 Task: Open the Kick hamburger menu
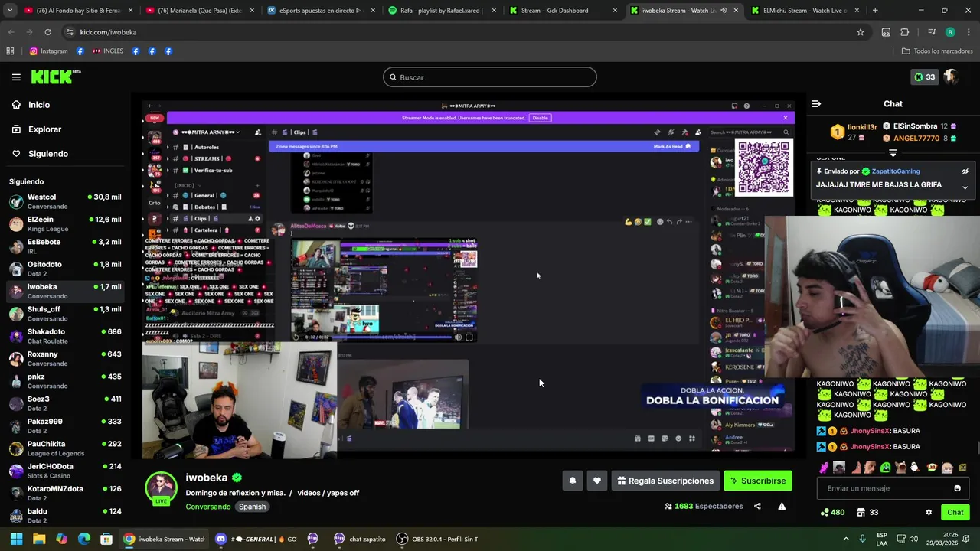coord(16,77)
